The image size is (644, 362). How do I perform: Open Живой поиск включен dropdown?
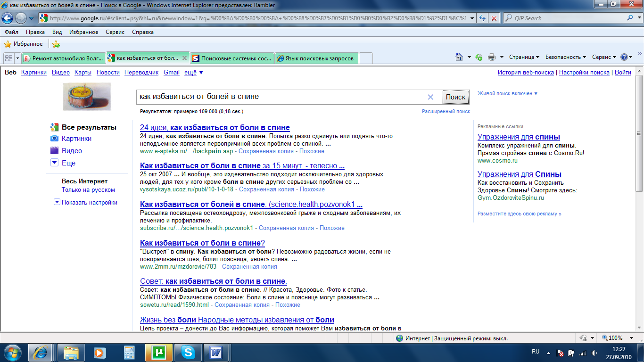pyautogui.click(x=508, y=93)
